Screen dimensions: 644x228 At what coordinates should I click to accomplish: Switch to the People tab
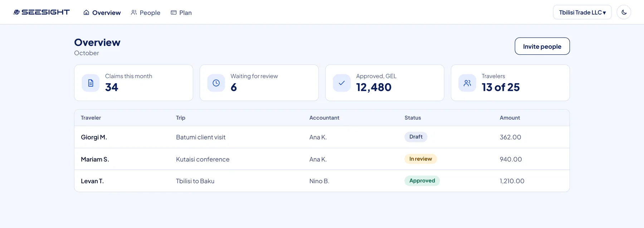[x=146, y=13]
